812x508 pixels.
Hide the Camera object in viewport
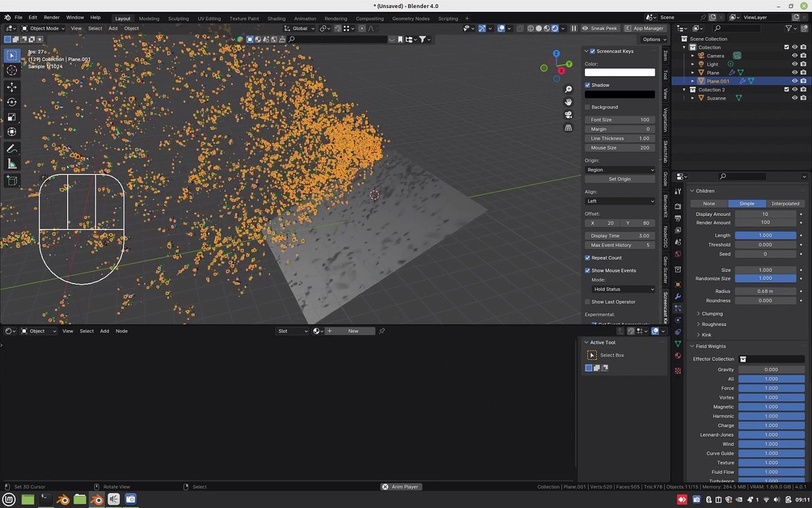795,56
